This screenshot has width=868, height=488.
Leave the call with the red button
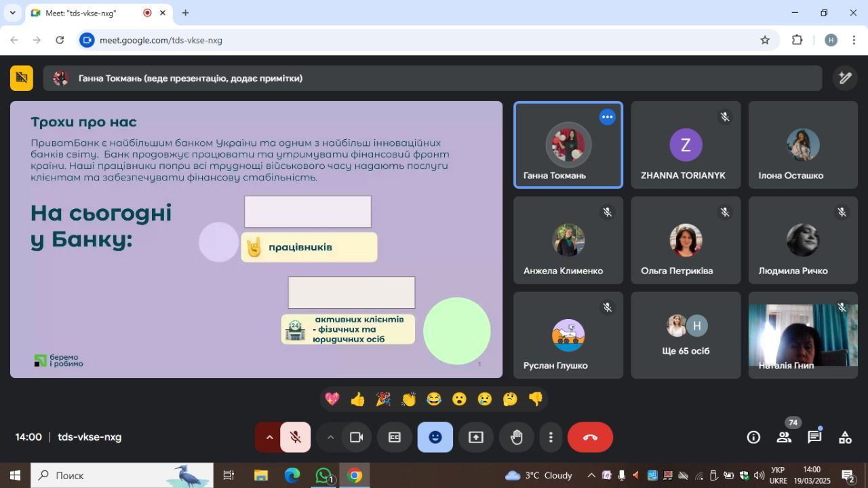[590, 437]
